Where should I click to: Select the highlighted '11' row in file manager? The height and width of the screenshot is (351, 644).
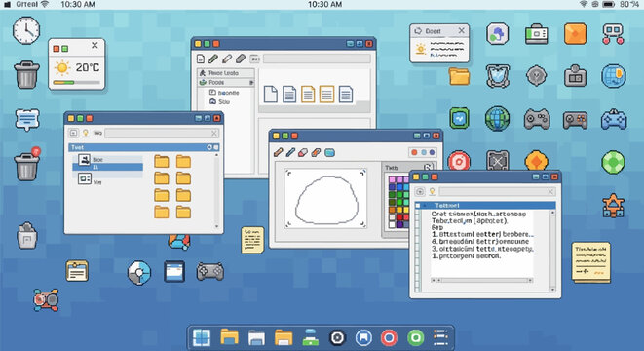107,167
